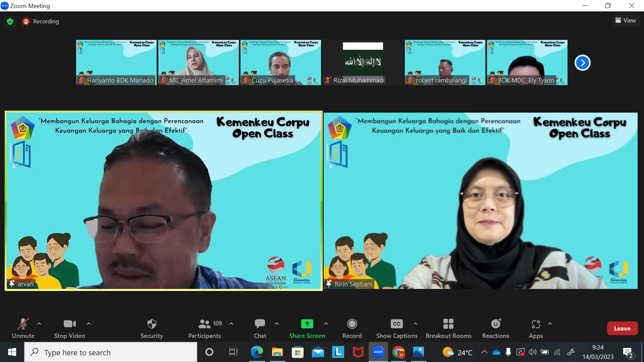Image resolution: width=644 pixels, height=362 pixels.
Task: Click the pin icon beside Ririn Septiani
Action: [329, 284]
